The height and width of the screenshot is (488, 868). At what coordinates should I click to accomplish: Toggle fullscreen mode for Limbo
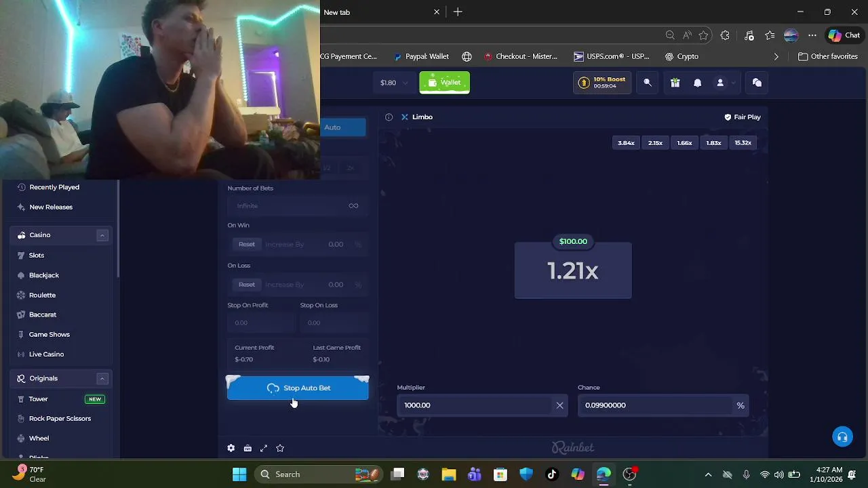(x=264, y=448)
